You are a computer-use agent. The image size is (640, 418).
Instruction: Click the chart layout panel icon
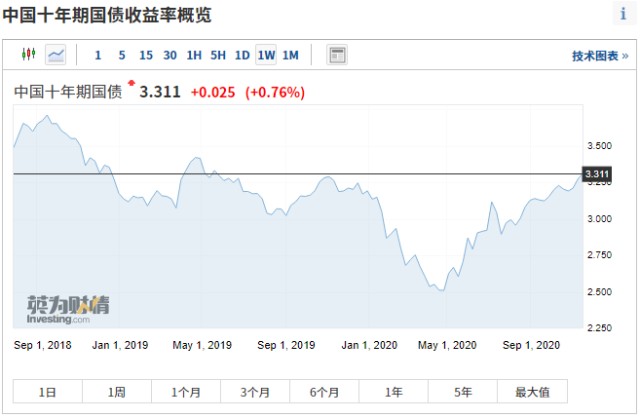[337, 55]
